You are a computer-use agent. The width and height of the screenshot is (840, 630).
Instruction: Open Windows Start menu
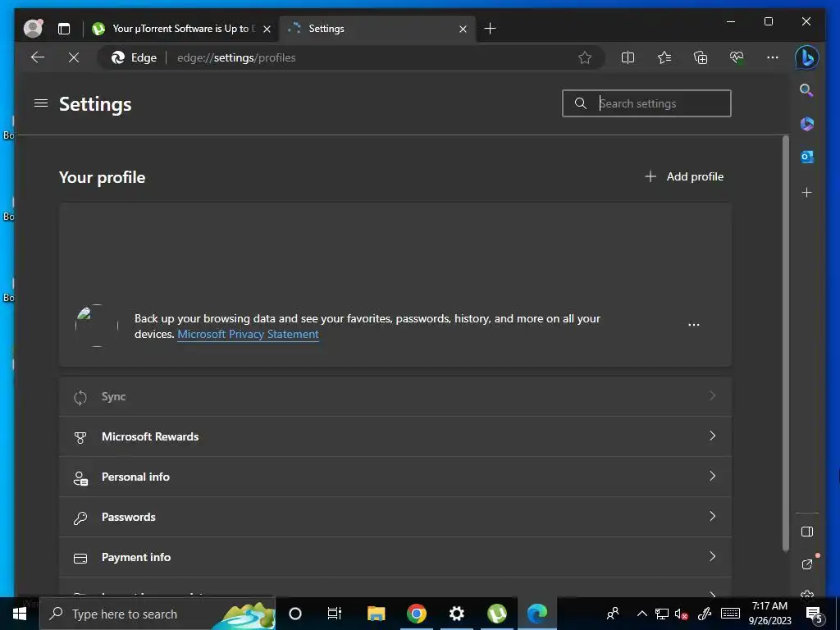[20, 614]
